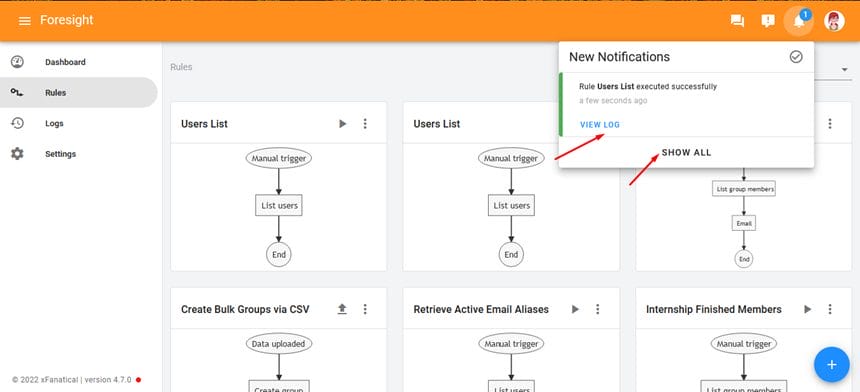Open Retrieve Active Email Aliases options menu

(598, 309)
